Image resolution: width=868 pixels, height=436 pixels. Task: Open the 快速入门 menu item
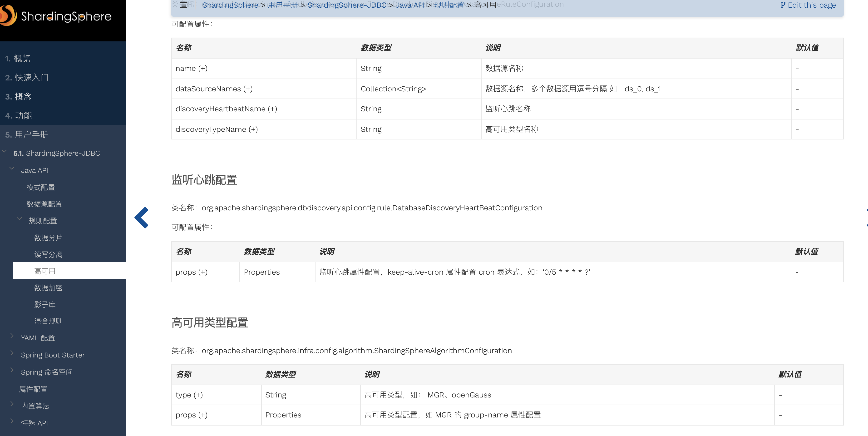(31, 78)
